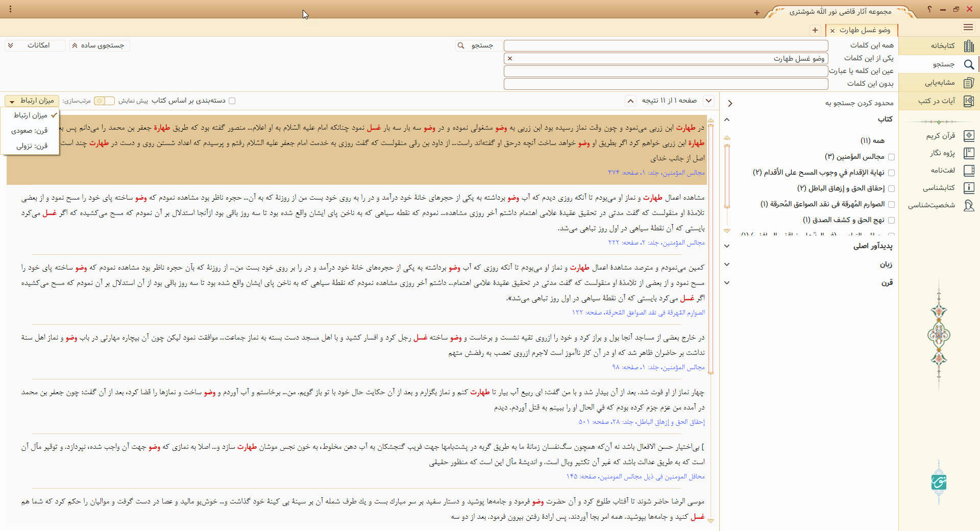Expand the قرن filter section
Screen dimensions: 980x531
[727, 283]
